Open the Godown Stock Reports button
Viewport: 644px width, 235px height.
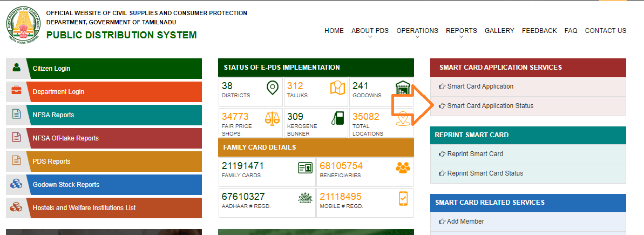pyautogui.click(x=104, y=185)
